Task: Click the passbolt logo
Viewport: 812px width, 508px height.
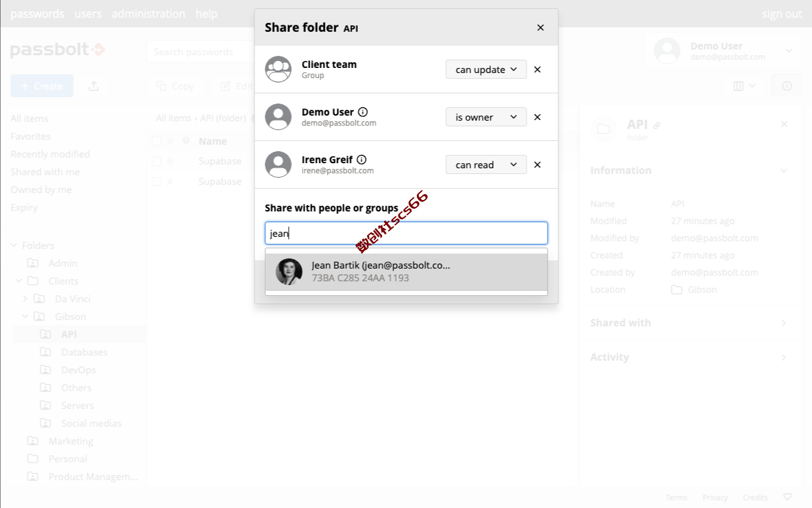Action: click(x=58, y=50)
